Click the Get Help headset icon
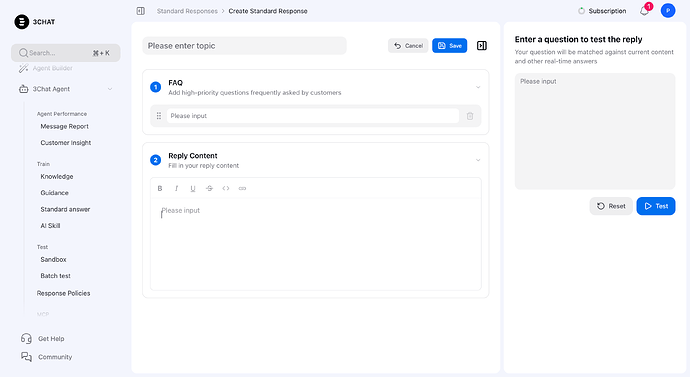This screenshot has width=690, height=377. tap(26, 339)
